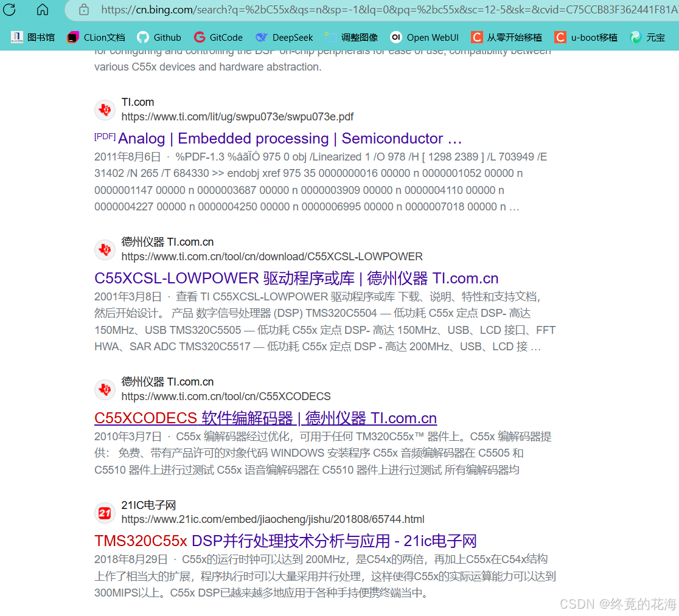Screen dimensions: 679x616
Task: Click the 21ic.com jiaocheng URL line
Action: click(273, 519)
